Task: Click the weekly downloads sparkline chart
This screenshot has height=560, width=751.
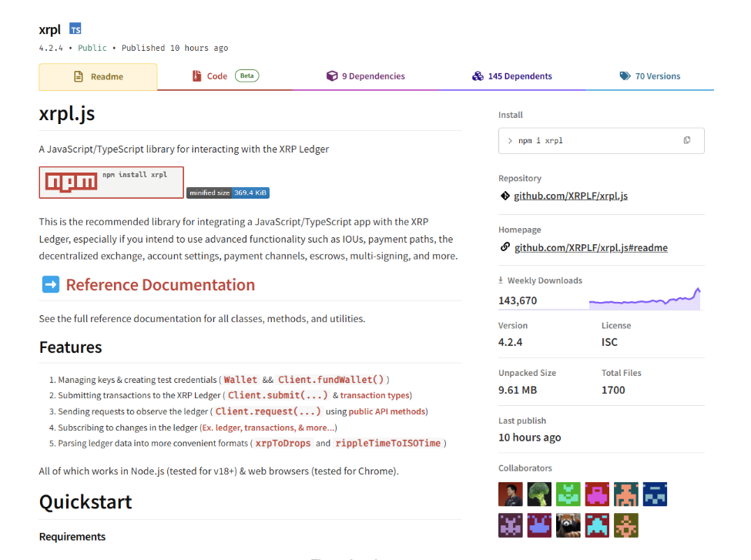Action: pyautogui.click(x=645, y=298)
